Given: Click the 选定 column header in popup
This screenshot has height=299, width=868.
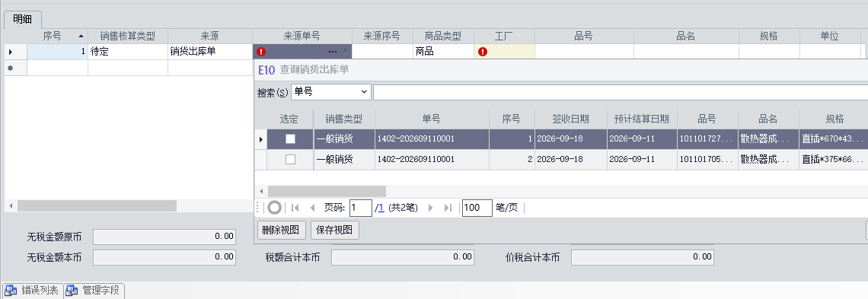Looking at the screenshot, I should click(289, 119).
